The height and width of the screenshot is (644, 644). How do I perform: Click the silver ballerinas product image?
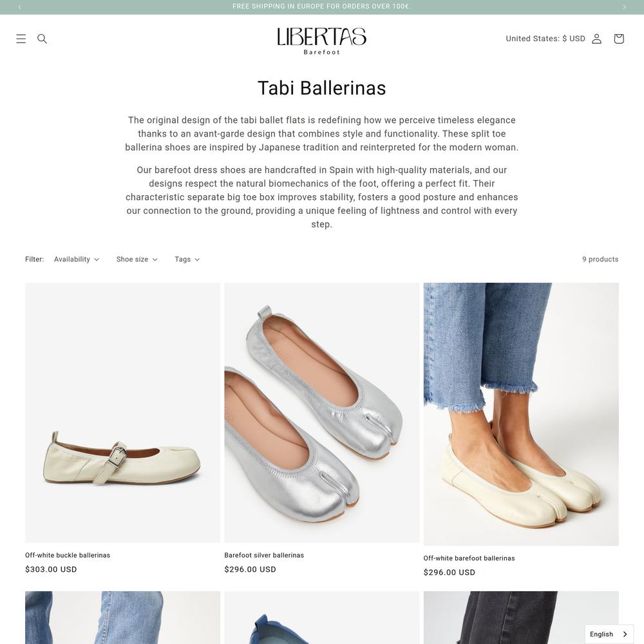click(x=321, y=412)
